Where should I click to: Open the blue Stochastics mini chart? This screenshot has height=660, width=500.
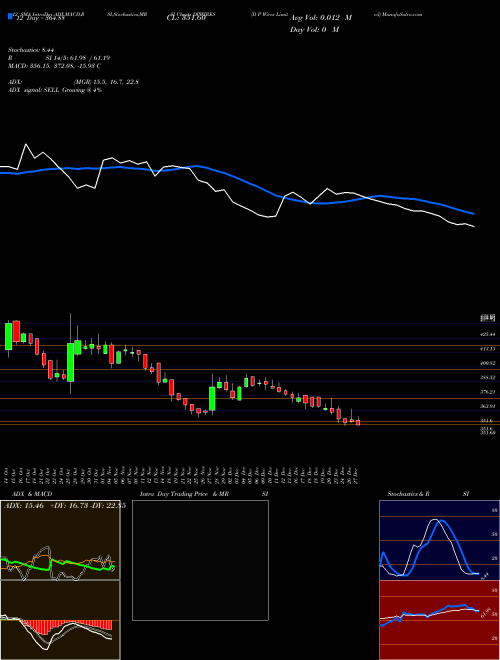(439, 540)
